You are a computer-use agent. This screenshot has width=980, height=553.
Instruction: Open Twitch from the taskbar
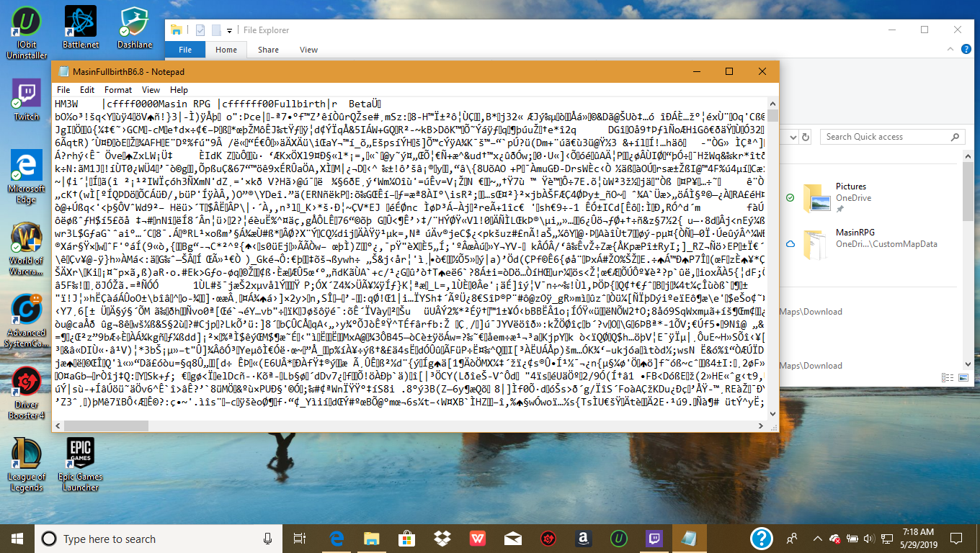pos(654,539)
